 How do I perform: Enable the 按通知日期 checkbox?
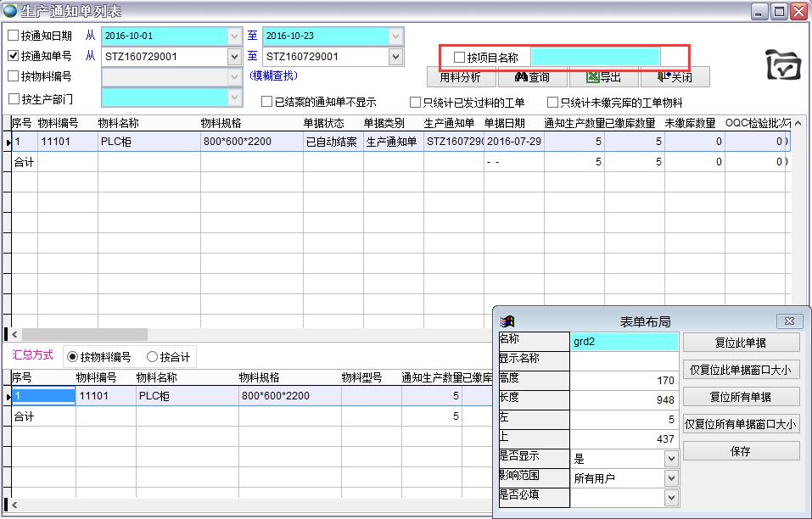(x=13, y=36)
